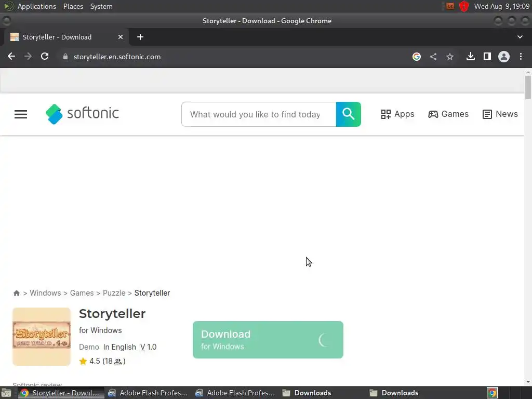The image size is (532, 399).
Task: Click the date and time Wed Aug 9
Action: (x=502, y=6)
